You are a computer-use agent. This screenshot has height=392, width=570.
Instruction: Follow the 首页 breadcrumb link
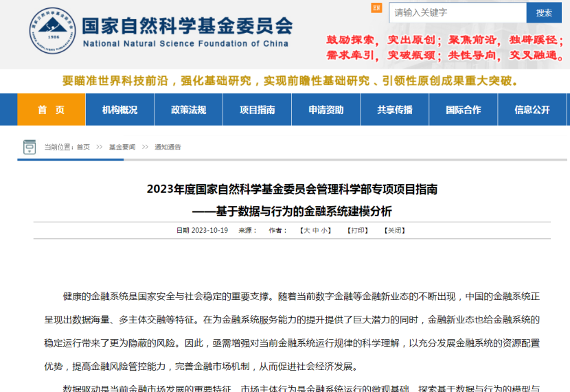tap(83, 147)
